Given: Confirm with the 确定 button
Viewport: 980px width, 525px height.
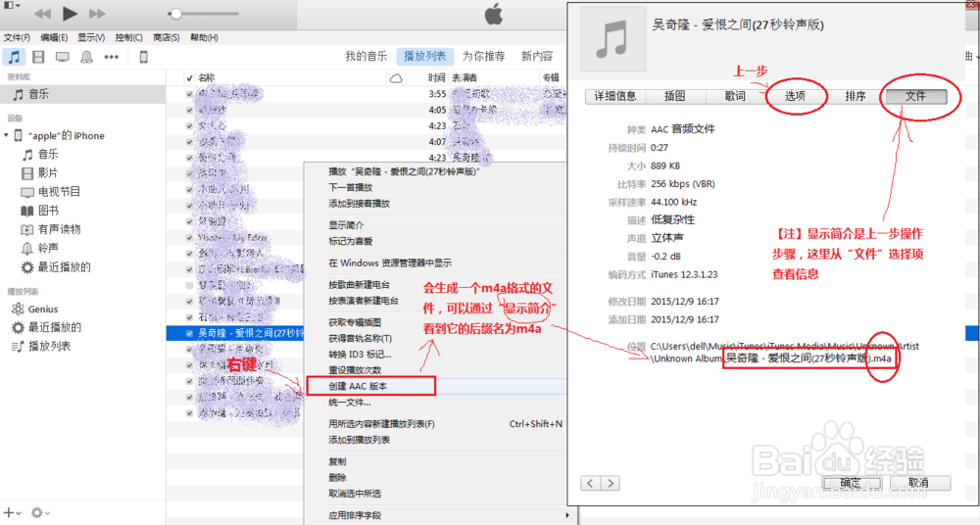Looking at the screenshot, I should (x=851, y=483).
